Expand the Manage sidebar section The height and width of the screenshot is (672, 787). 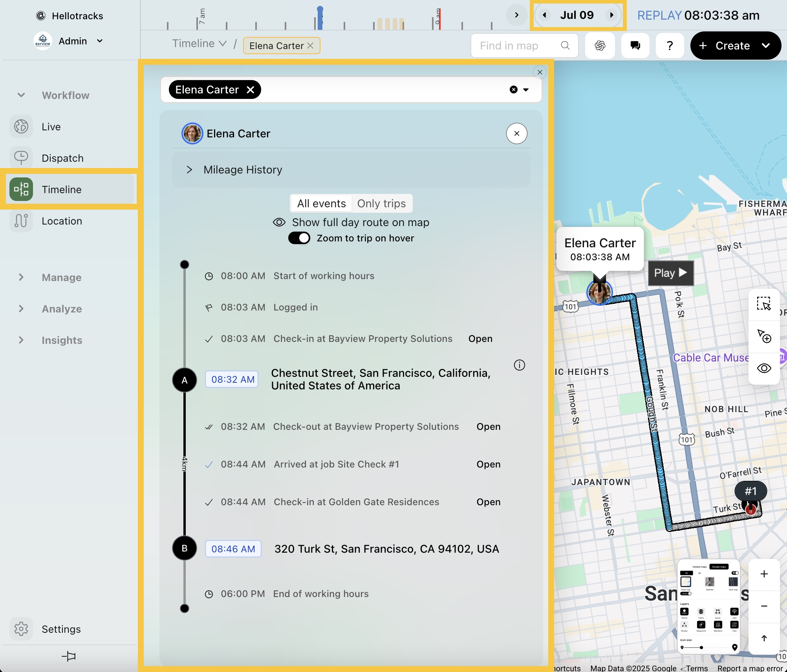coord(21,277)
